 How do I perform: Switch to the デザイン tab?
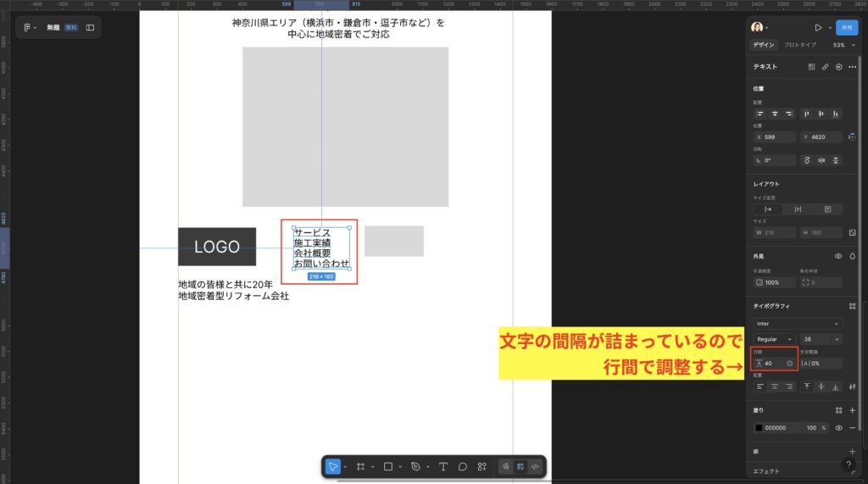pyautogui.click(x=764, y=45)
